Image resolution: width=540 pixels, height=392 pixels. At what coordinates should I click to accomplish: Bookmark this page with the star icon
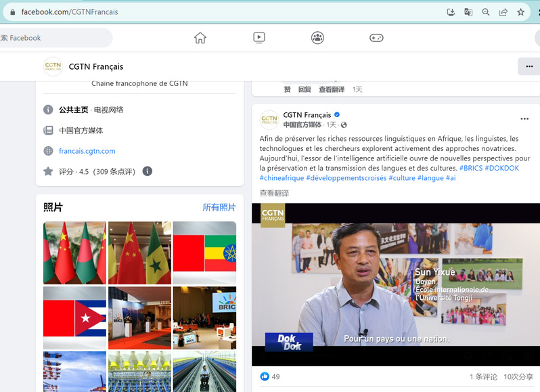[x=521, y=12]
